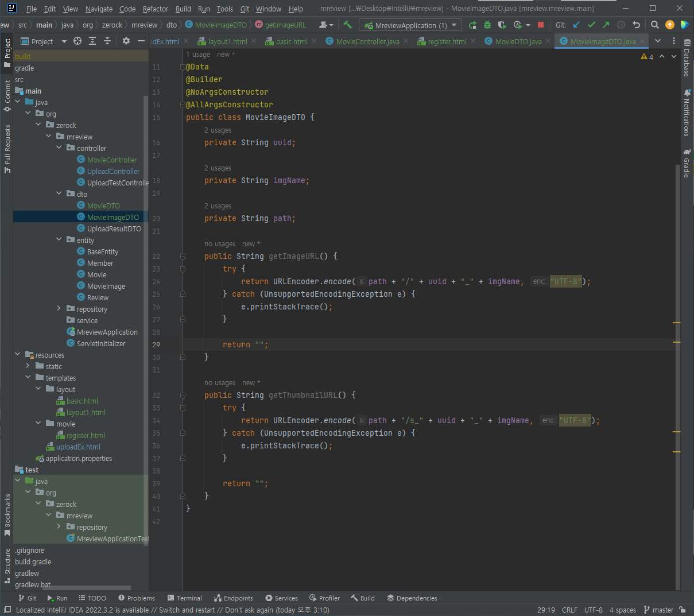The height and width of the screenshot is (616, 694).
Task: Open the Profiler tool window button
Action: coord(324,598)
